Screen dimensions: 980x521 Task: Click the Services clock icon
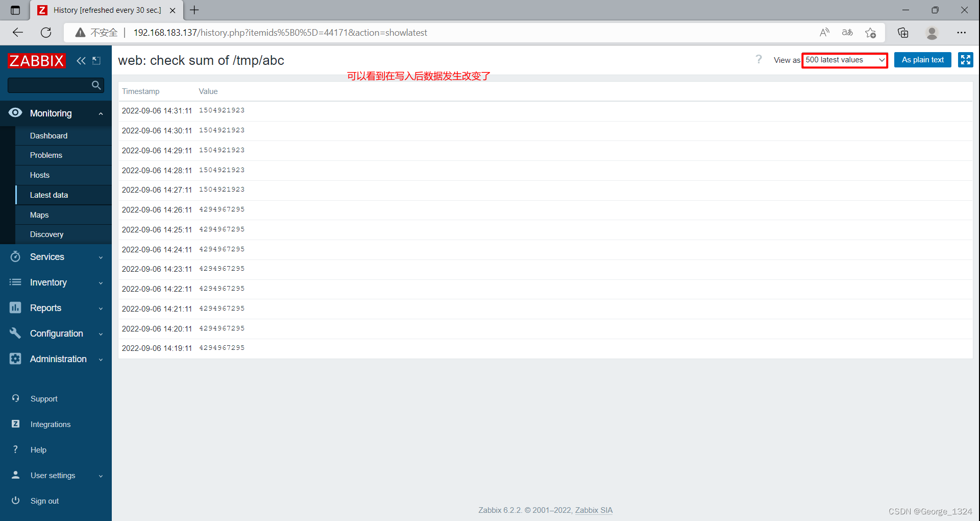click(x=15, y=256)
